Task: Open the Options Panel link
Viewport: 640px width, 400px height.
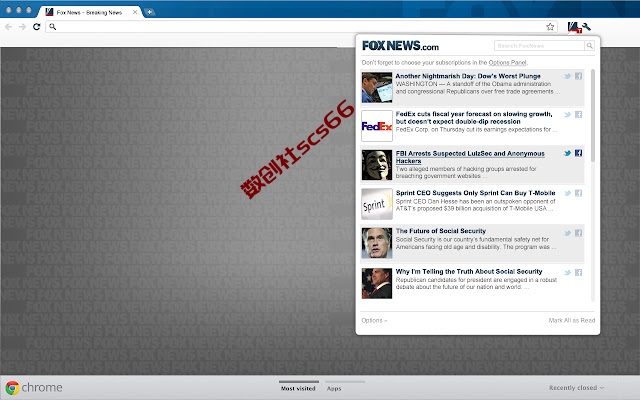Action: pyautogui.click(x=507, y=62)
